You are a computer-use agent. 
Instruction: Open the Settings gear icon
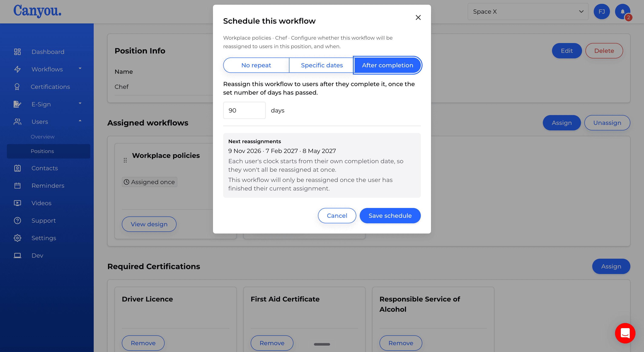tap(17, 238)
